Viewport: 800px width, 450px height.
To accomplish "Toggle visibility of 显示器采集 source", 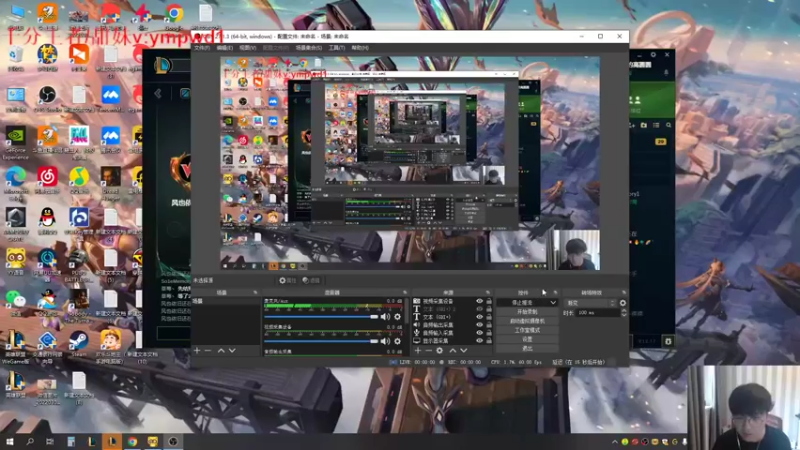I will pos(479,341).
